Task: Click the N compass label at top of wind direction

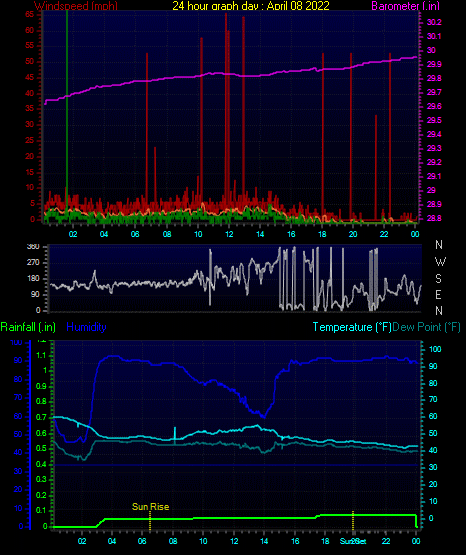Action: click(x=439, y=245)
